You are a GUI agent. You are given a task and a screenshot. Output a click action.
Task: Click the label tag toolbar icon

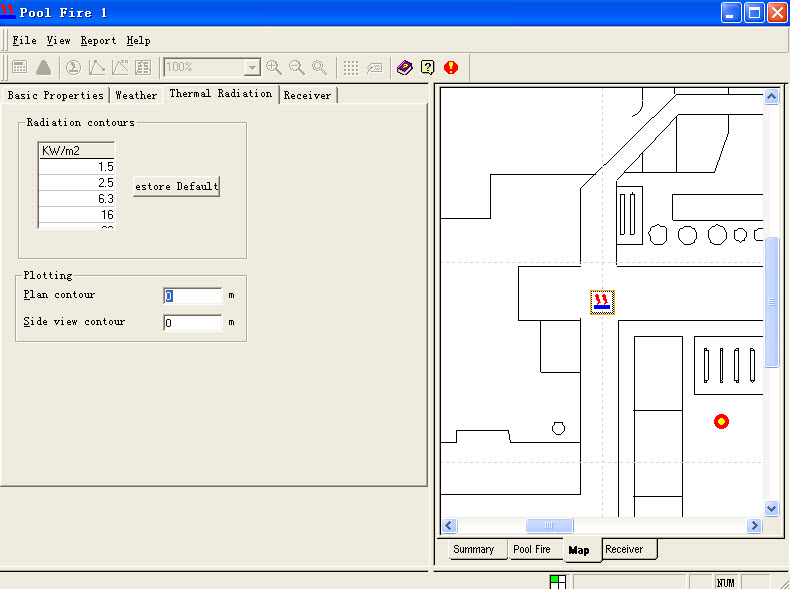click(374, 68)
